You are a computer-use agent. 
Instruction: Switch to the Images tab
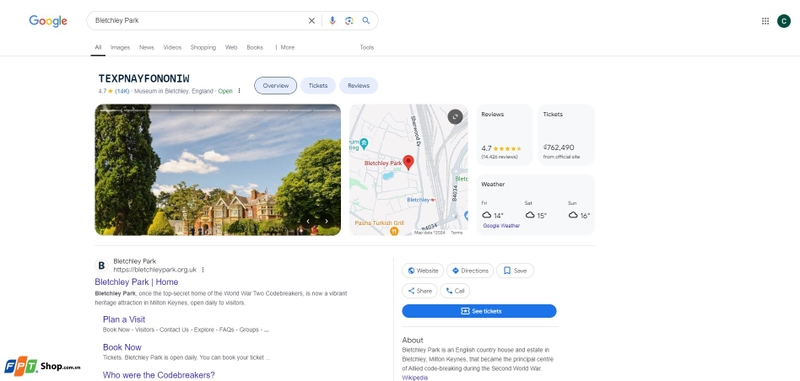pos(120,47)
